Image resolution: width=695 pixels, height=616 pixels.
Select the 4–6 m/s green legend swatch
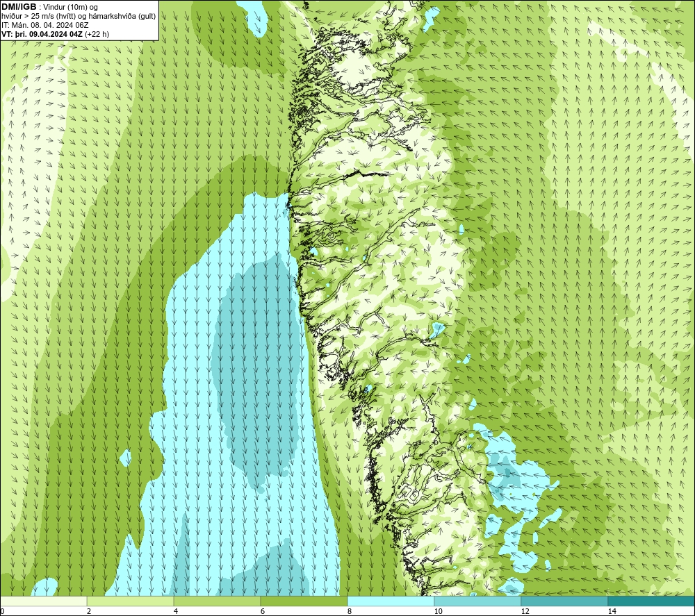tap(217, 601)
